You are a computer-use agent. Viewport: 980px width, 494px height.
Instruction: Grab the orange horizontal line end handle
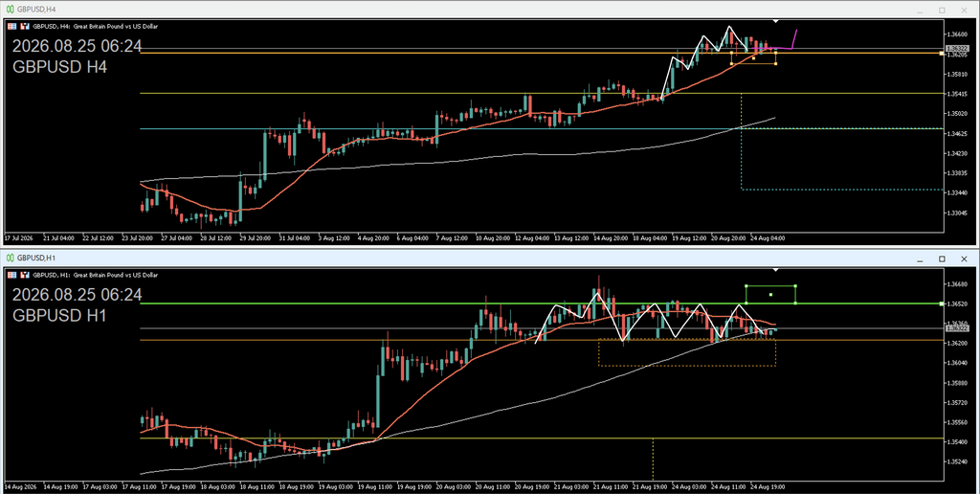pyautogui.click(x=942, y=54)
